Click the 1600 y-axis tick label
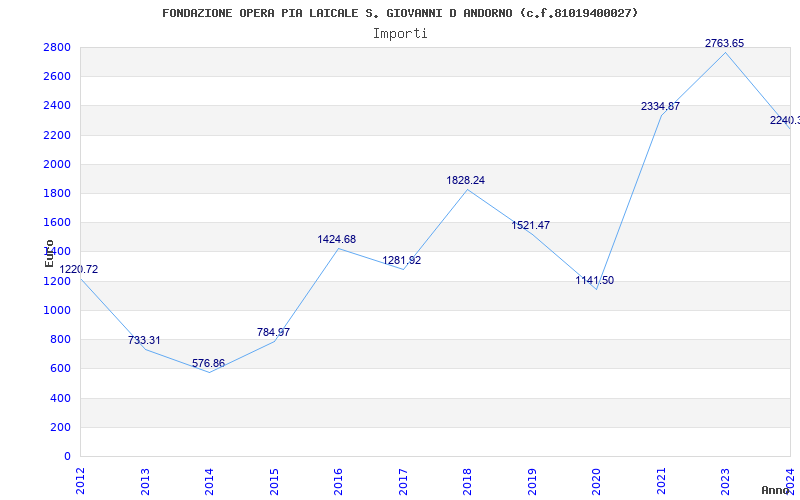The image size is (800, 500). (x=57, y=222)
